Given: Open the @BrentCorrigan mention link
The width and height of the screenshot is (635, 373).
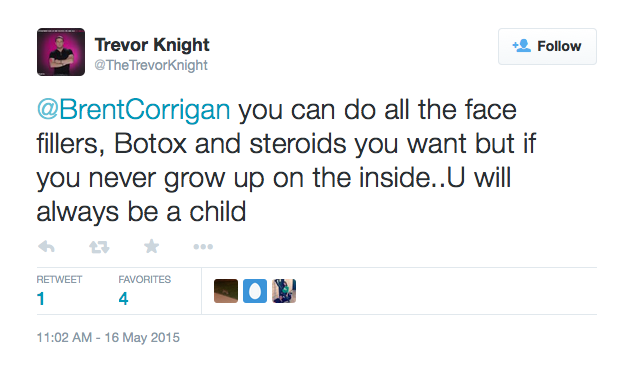Looking at the screenshot, I should [x=134, y=110].
